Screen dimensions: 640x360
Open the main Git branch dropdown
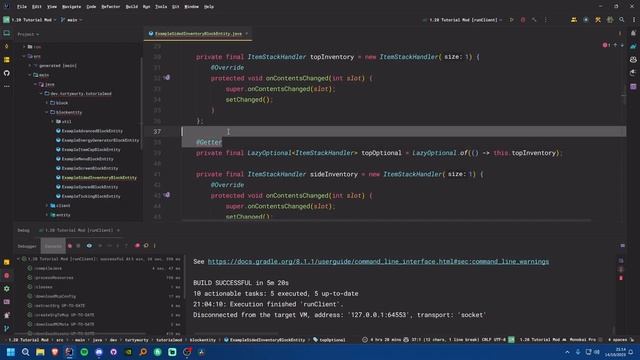pos(72,20)
